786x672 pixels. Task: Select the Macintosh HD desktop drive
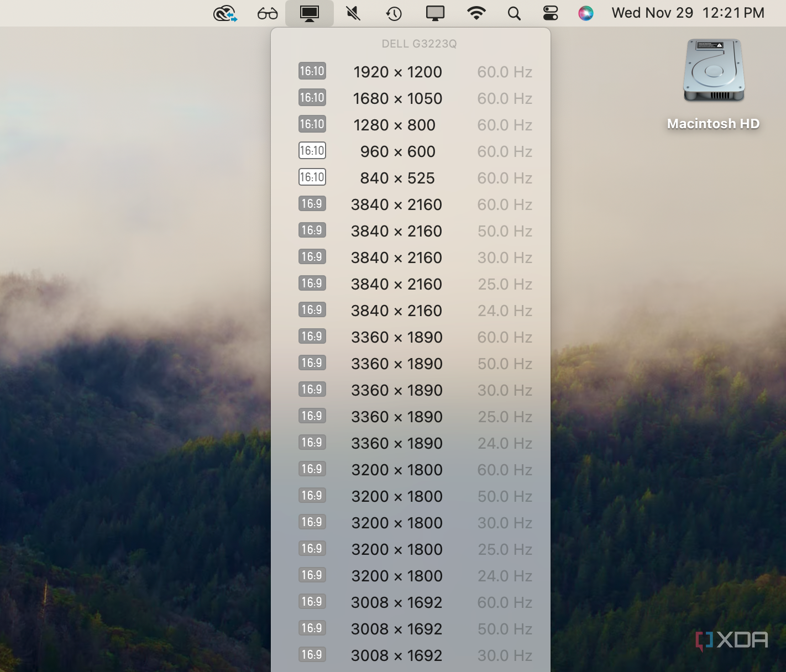(714, 85)
